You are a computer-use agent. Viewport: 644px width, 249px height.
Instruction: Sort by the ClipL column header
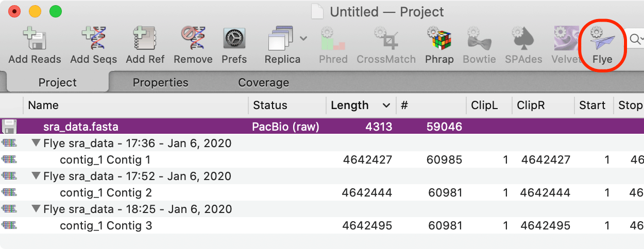coord(488,105)
